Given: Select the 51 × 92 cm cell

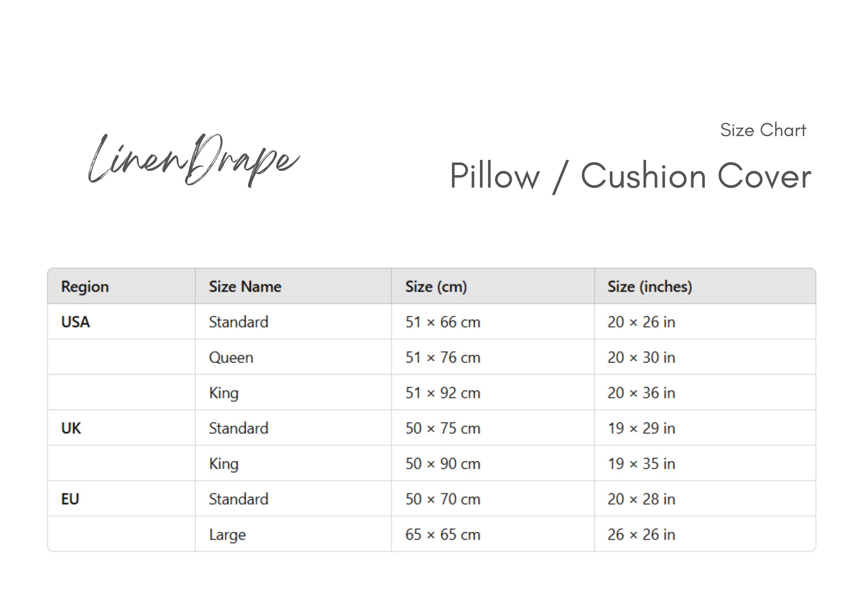Looking at the screenshot, I should pyautogui.click(x=493, y=392).
